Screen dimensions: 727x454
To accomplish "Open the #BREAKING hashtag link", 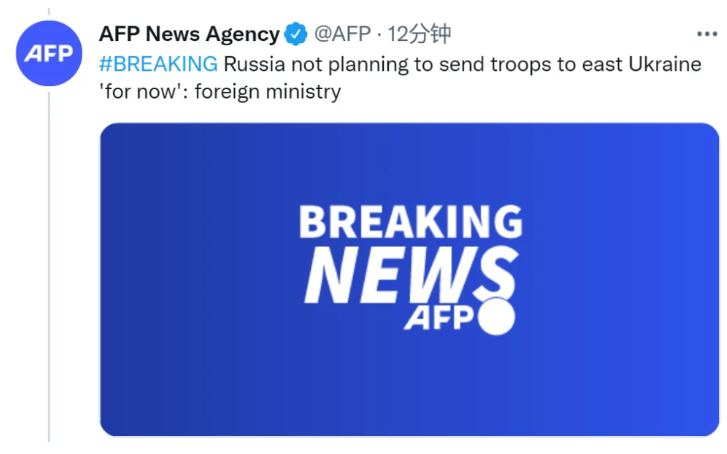I will pyautogui.click(x=158, y=65).
